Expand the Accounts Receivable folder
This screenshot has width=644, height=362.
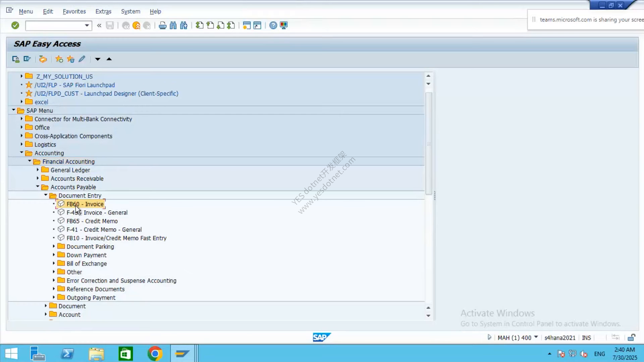point(38,178)
